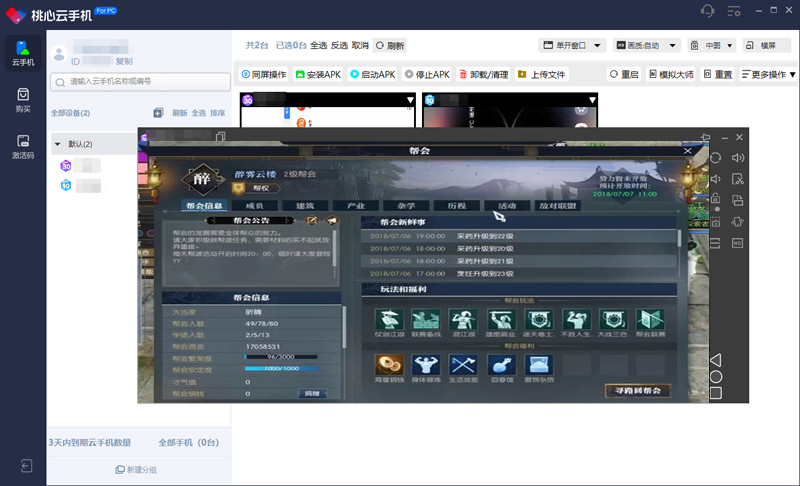Click the log out icon in the sidebar
This screenshot has height=486, width=800.
[27, 466]
